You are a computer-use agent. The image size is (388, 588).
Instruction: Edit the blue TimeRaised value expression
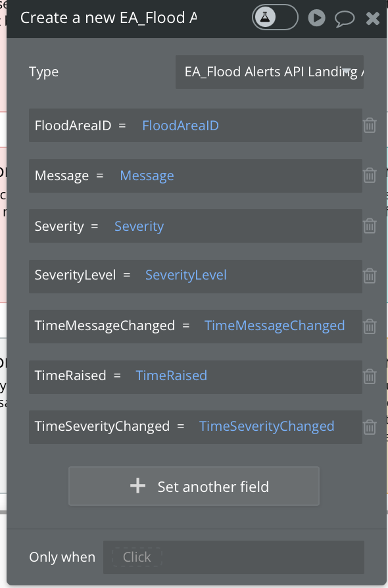tap(172, 376)
